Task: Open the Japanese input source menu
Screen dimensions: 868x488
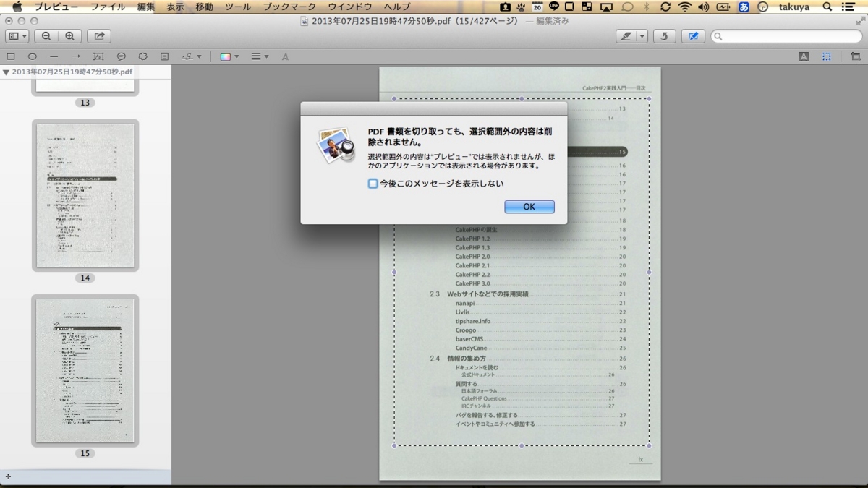Action: (x=744, y=7)
